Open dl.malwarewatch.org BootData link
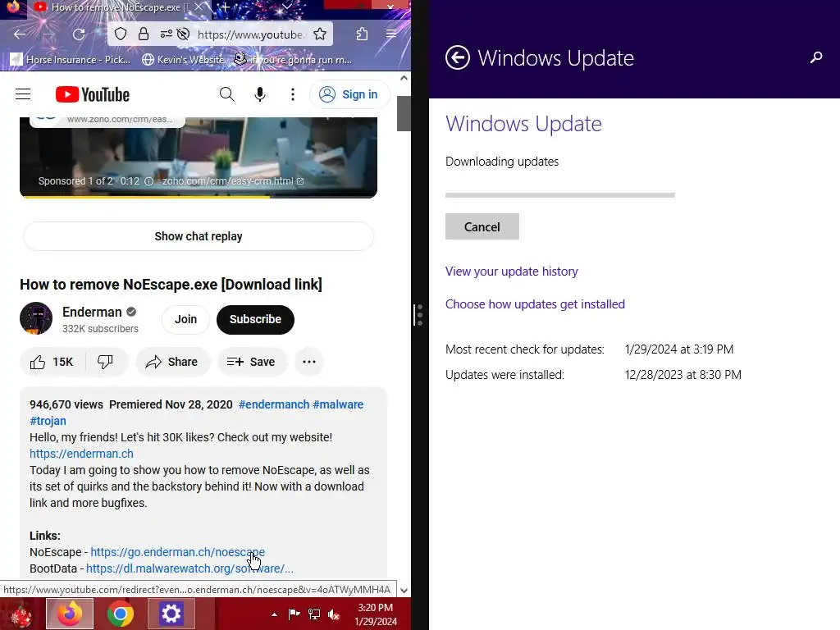This screenshot has width=840, height=630. click(x=189, y=568)
